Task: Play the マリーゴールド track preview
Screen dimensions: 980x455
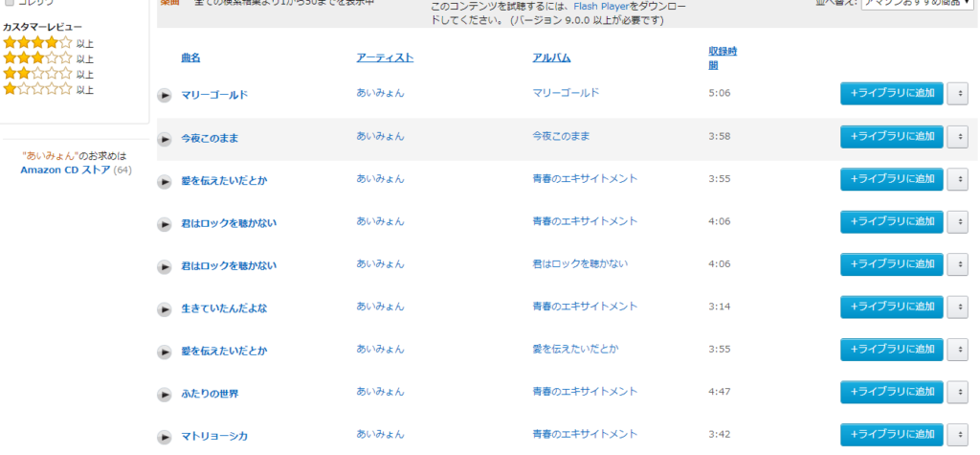Action: click(x=164, y=96)
